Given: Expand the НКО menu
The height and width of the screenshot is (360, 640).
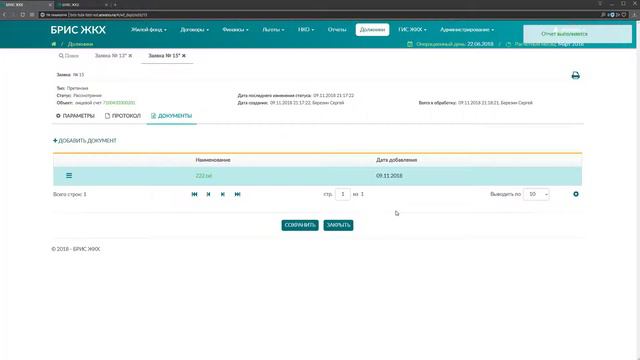Looking at the screenshot, I should pyautogui.click(x=306, y=30).
